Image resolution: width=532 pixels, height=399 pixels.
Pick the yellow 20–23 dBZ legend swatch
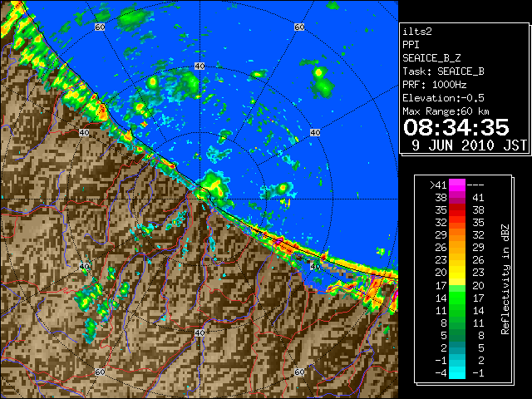tap(457, 273)
